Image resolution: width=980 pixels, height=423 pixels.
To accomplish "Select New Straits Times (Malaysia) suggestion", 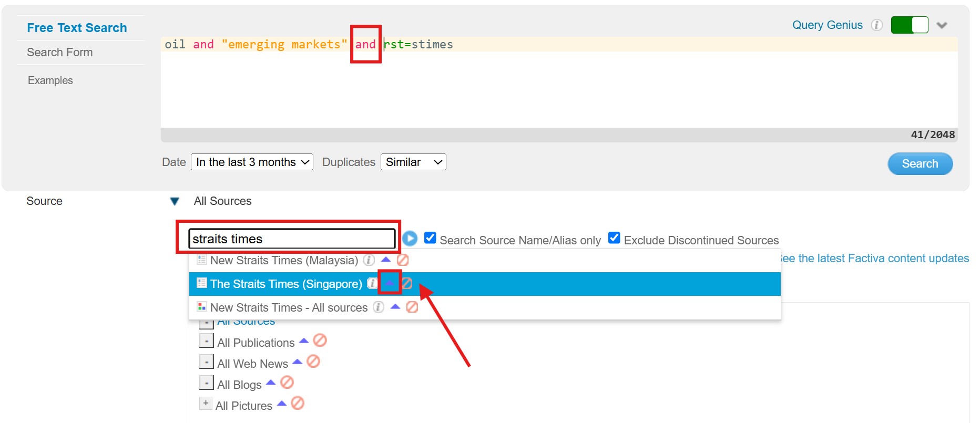I will 284,261.
